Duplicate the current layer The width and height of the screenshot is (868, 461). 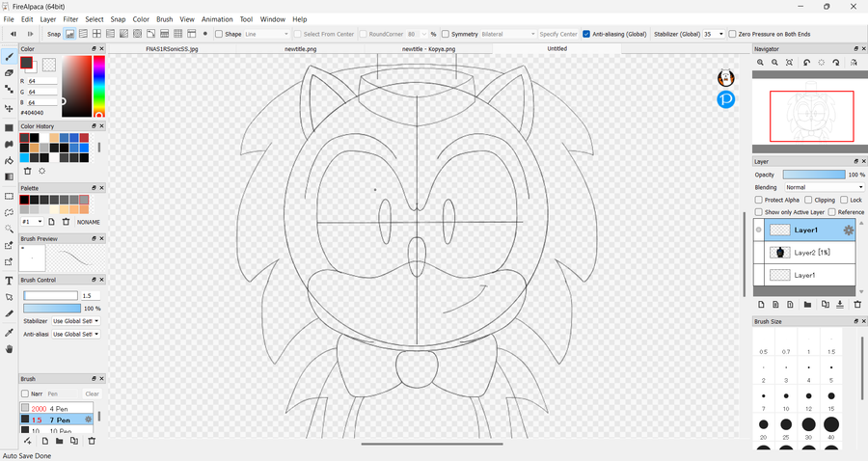(826, 305)
